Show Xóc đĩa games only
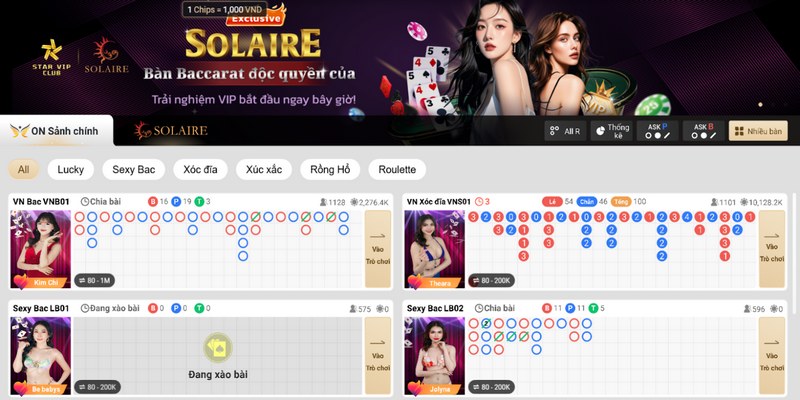800x400 pixels. [200, 169]
